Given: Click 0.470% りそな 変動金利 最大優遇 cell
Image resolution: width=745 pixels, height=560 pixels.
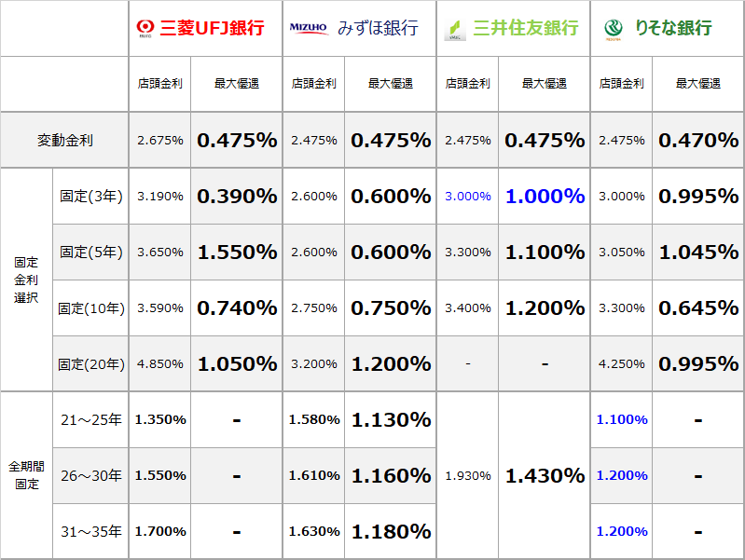Looking at the screenshot, I should click(x=698, y=140).
